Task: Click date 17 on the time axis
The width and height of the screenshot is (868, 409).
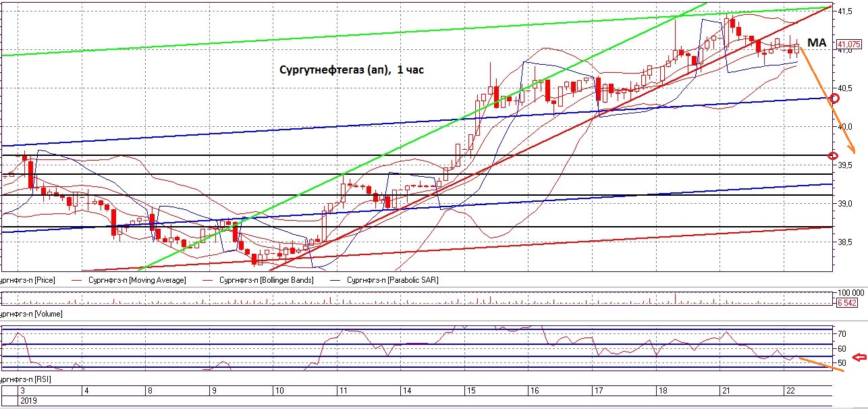Action: pos(597,391)
